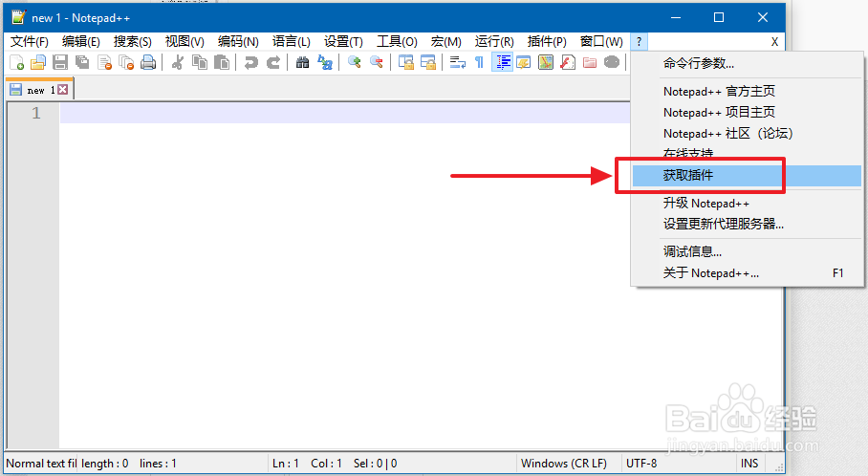This screenshot has width=868, height=476.
Task: Open the 编辑(E) menu
Action: [81, 41]
